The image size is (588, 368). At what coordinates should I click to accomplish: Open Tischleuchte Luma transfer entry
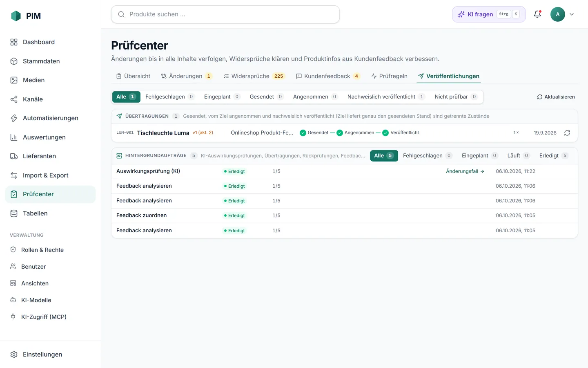click(345, 133)
